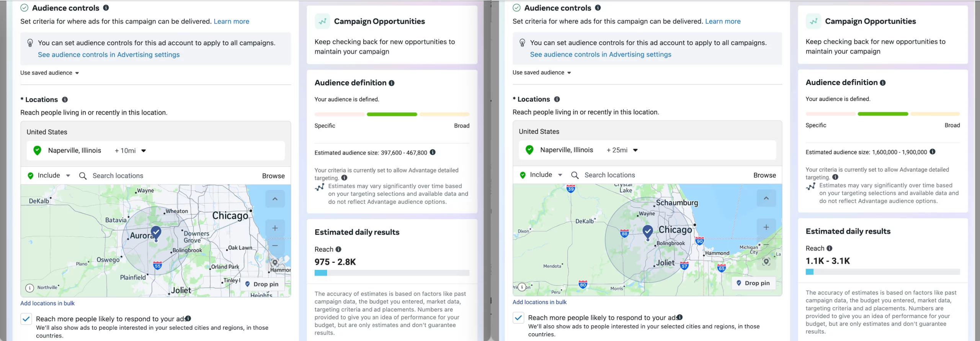
Task: Click Reach info icon above 975 - 2.8K
Action: (338, 249)
